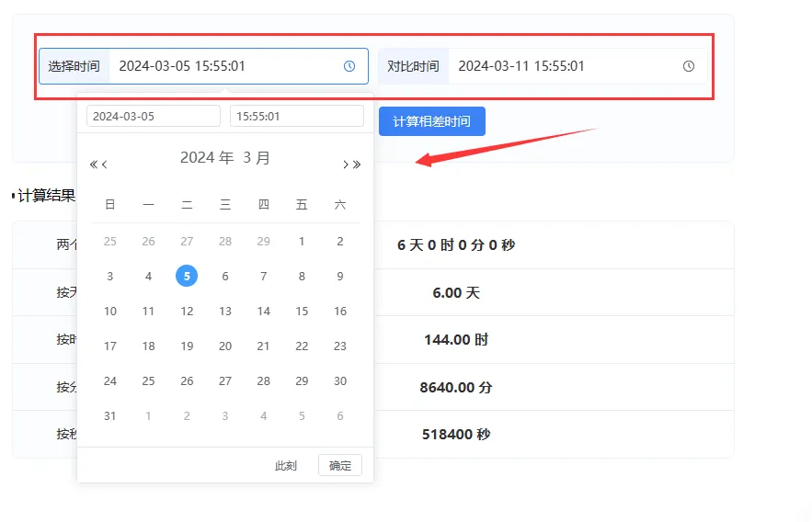Click clock icon in 对比时间 field
This screenshot has width=812, height=522.
688,66
